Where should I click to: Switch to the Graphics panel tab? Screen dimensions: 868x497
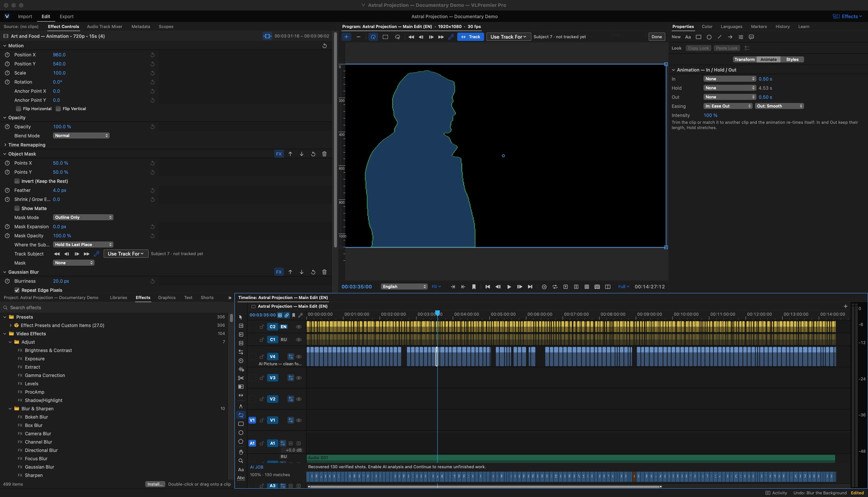pos(167,298)
